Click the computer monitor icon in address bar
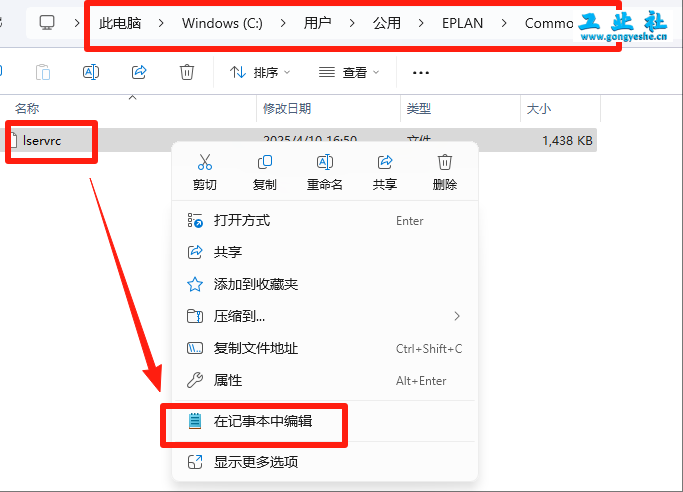Screen dimensions: 683x492 (47, 23)
